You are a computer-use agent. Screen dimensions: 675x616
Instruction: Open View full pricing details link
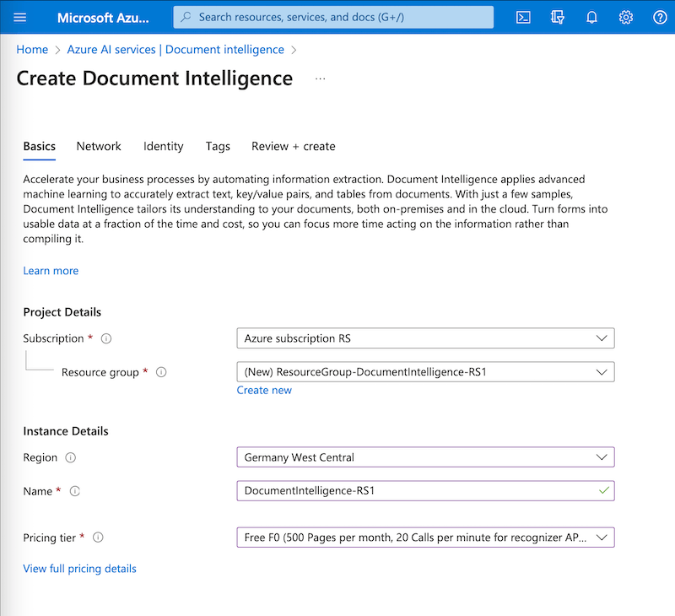click(79, 569)
